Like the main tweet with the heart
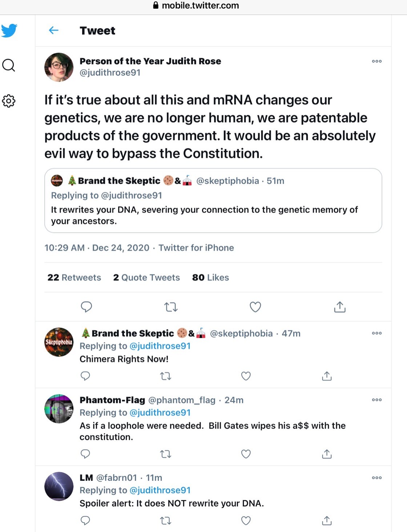Image resolution: width=407 pixels, height=532 pixels. 255,307
